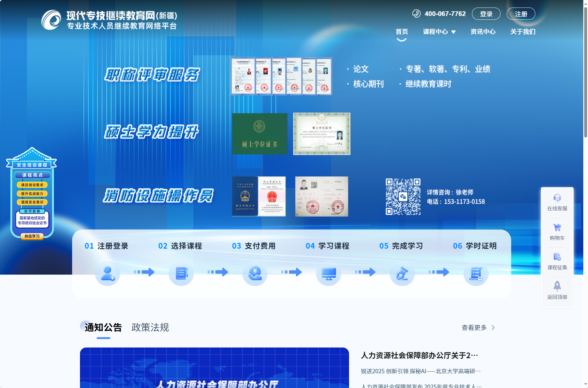Click the row of professional title certificates image
The height and width of the screenshot is (388, 588).
tap(281, 76)
